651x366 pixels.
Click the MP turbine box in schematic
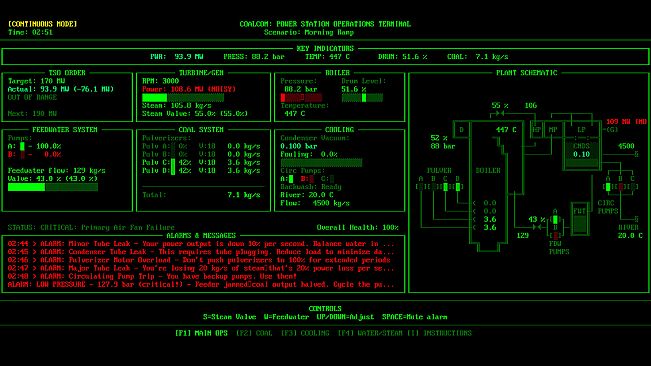pos(553,129)
